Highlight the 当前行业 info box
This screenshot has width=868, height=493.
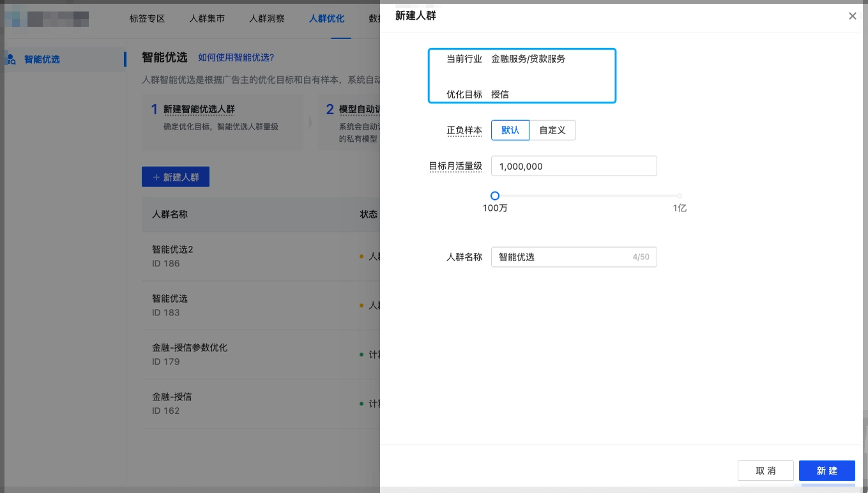click(x=522, y=75)
